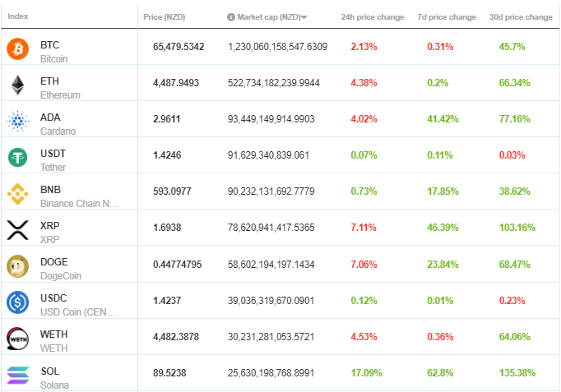Click the Ethereum diamond logo icon
The width and height of the screenshot is (561, 392).
click(17, 85)
